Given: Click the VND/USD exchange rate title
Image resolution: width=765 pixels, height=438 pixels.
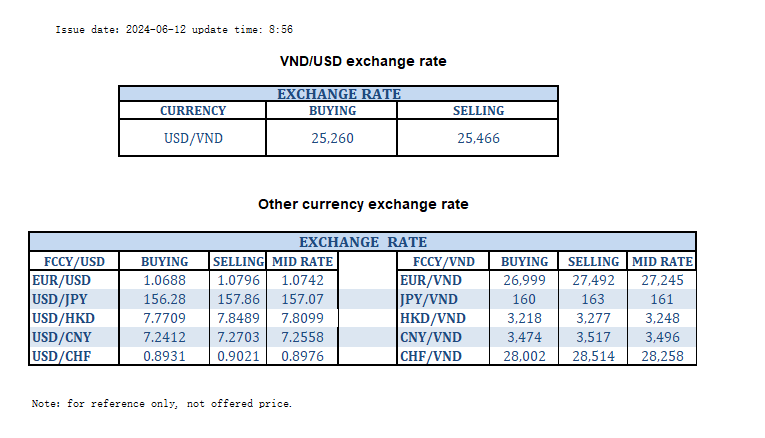Looking at the screenshot, I should 362,61.
